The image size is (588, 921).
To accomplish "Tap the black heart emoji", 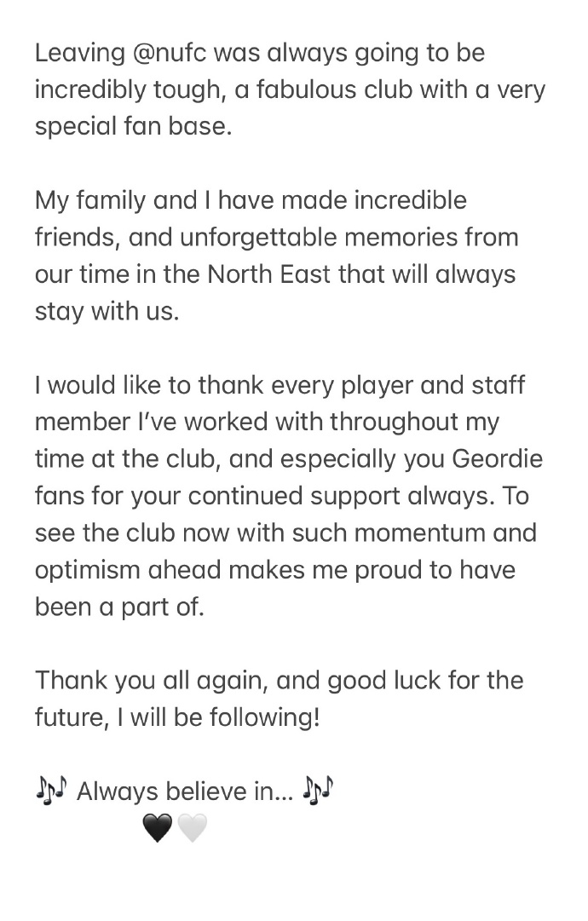I will click(158, 826).
